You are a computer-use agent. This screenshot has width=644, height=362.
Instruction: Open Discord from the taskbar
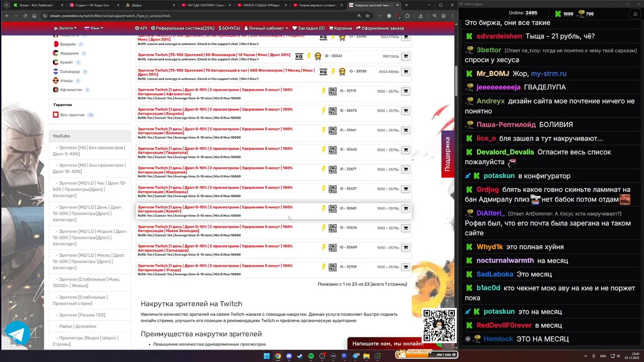(x=289, y=356)
